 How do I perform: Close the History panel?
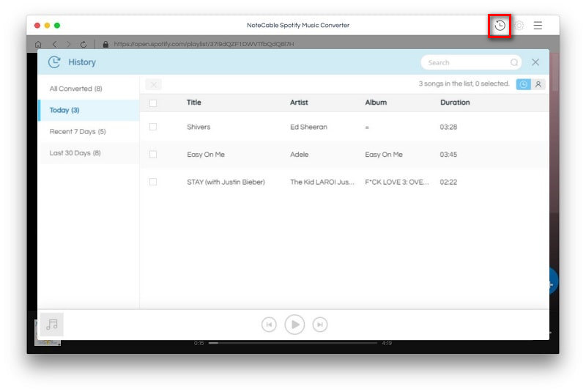[535, 62]
